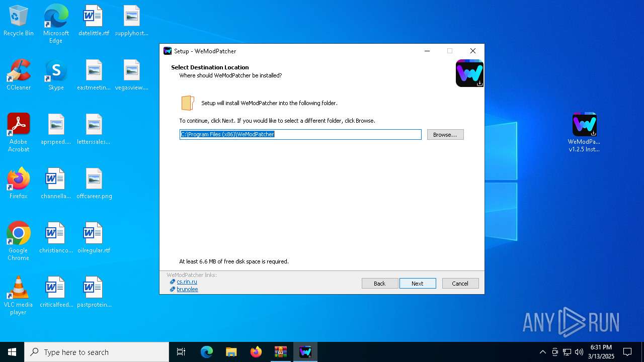Select WeModPatcher v1.2.5 installer desktop icon
This screenshot has height=362, width=644.
coord(584,133)
